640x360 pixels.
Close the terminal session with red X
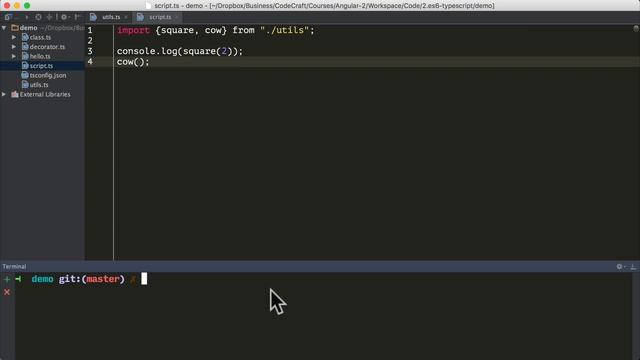[7, 292]
